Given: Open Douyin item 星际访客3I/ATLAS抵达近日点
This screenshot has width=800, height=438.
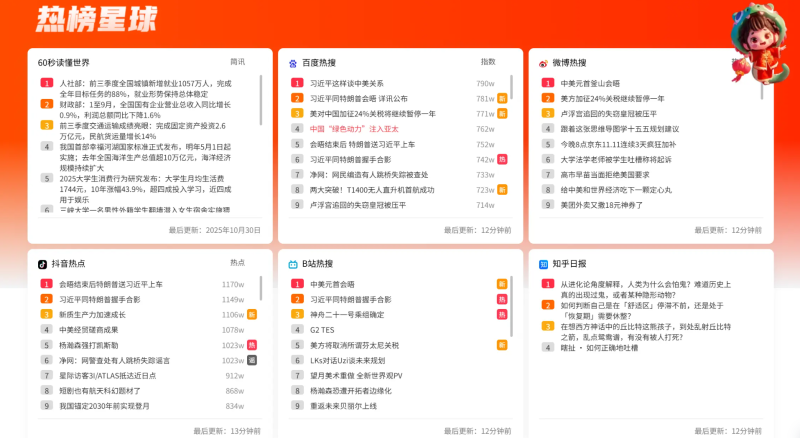Looking at the screenshot, I should (108, 376).
